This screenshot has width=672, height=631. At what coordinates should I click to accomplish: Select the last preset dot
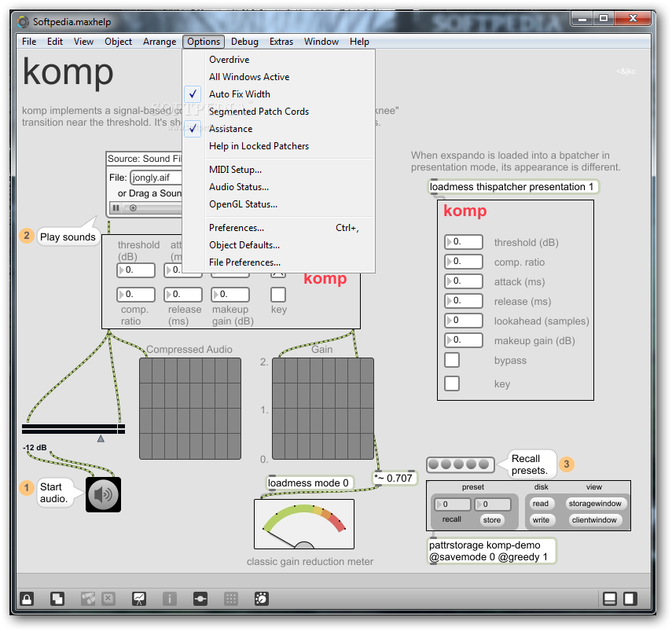(x=484, y=464)
